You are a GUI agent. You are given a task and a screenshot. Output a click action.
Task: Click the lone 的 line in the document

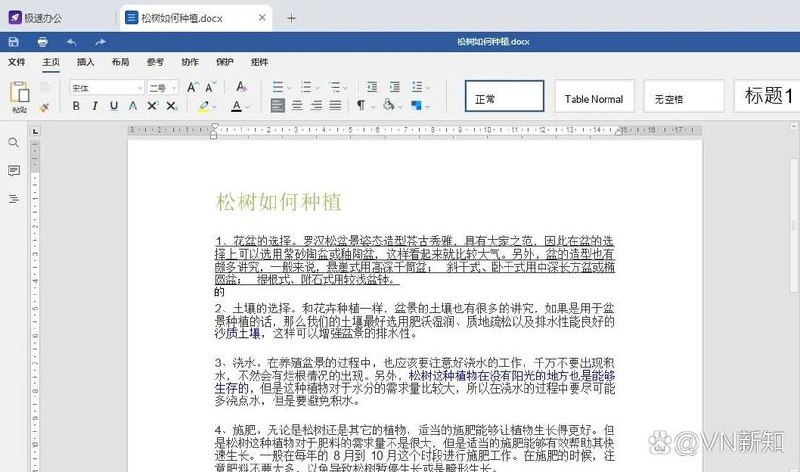(x=219, y=292)
